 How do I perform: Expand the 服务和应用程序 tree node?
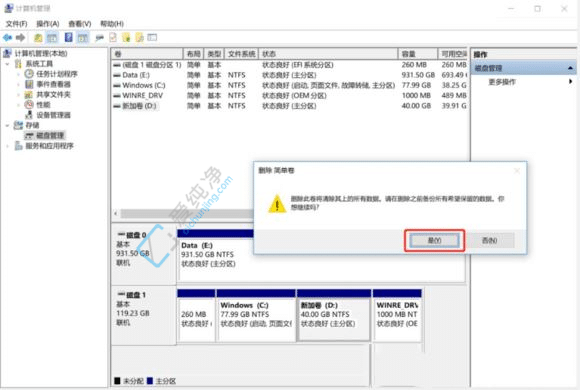click(8, 146)
